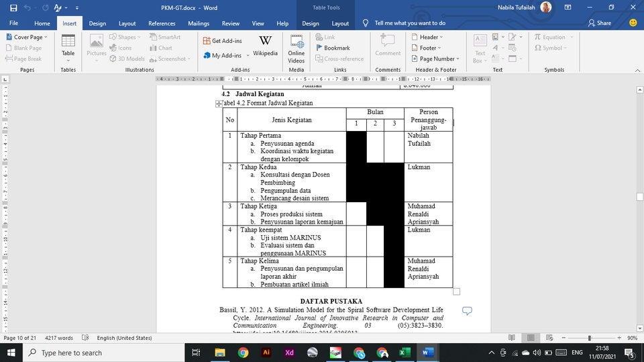
Task: Click the zoom slider handle
Action: (x=590, y=338)
